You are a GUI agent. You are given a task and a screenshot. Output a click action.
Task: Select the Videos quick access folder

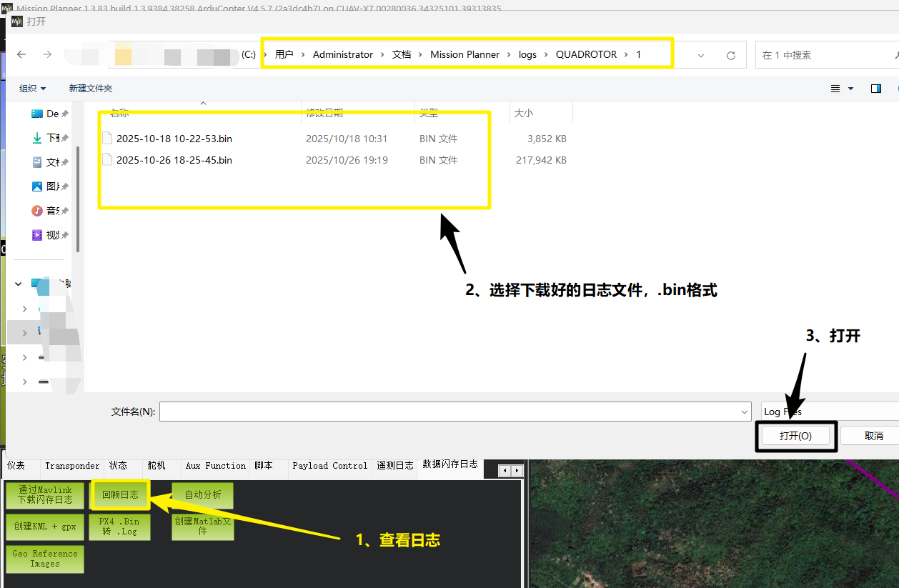pyautogui.click(x=51, y=235)
